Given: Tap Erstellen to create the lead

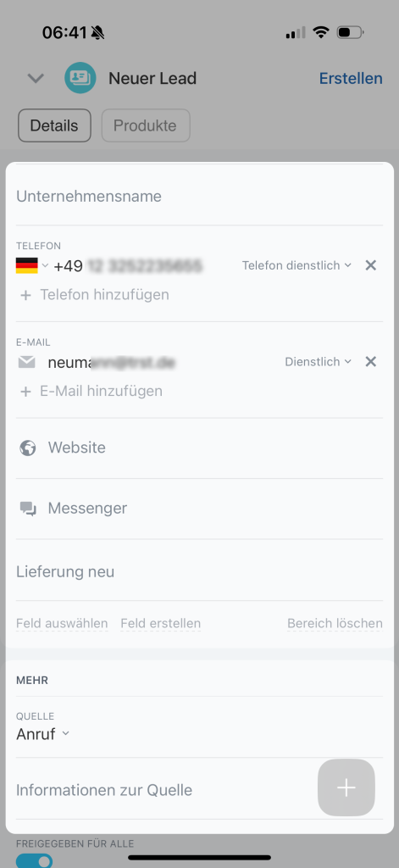Looking at the screenshot, I should point(351,79).
